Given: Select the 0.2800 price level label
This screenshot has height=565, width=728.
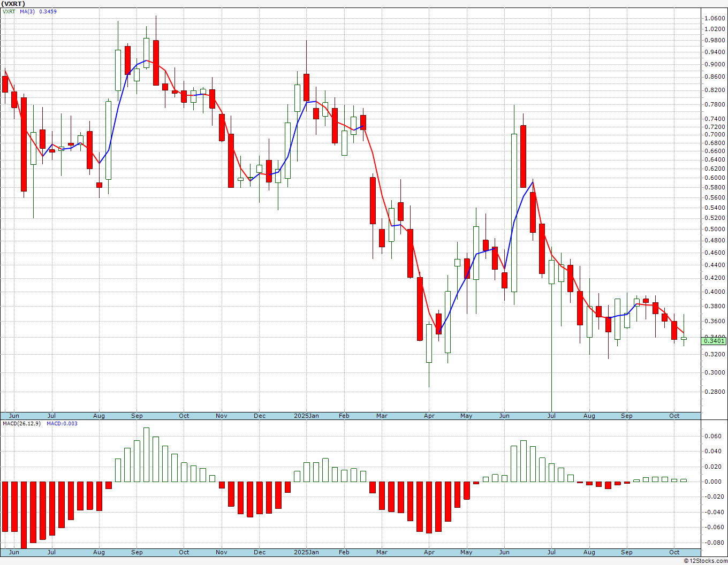Looking at the screenshot, I should pyautogui.click(x=715, y=392).
